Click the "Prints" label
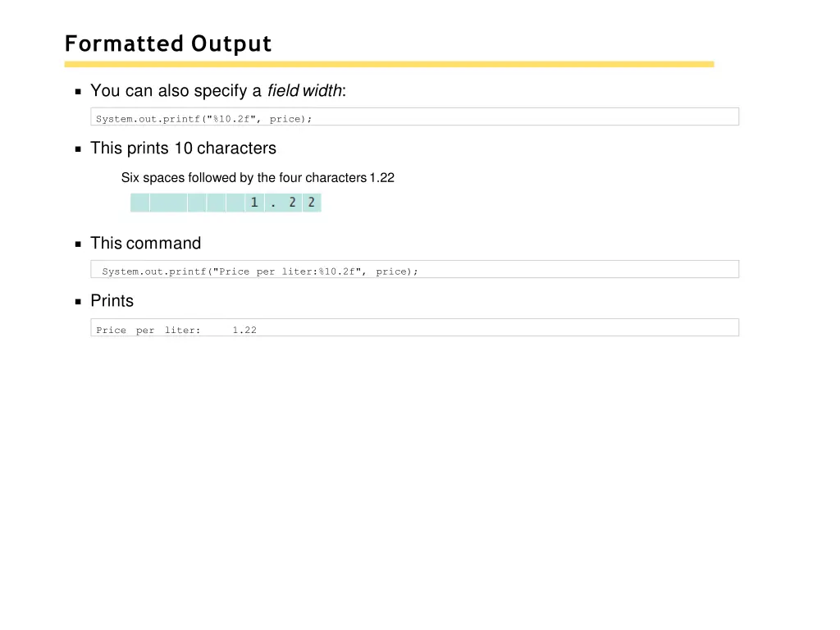The image size is (840, 630). tap(112, 300)
